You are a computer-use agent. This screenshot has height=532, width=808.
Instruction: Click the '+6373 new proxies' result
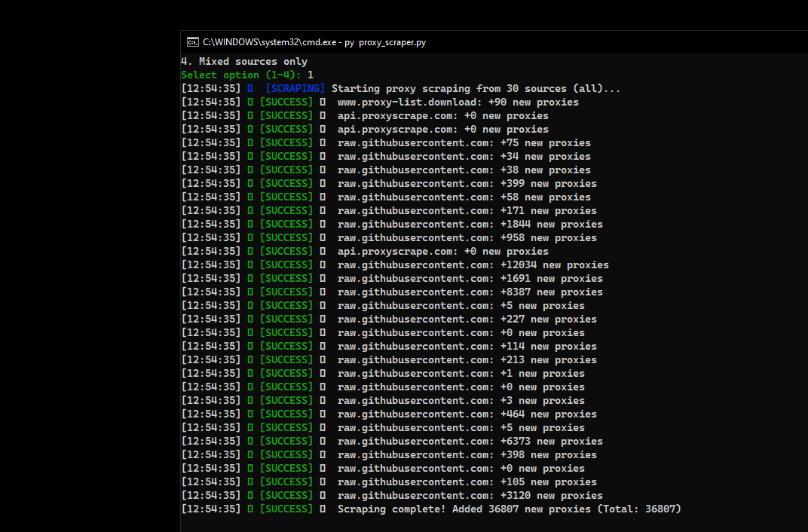(551, 442)
